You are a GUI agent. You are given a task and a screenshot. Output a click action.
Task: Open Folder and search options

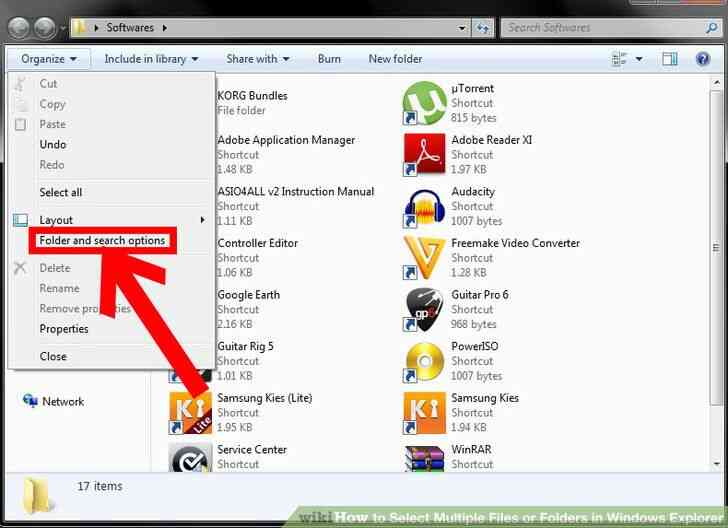[102, 241]
